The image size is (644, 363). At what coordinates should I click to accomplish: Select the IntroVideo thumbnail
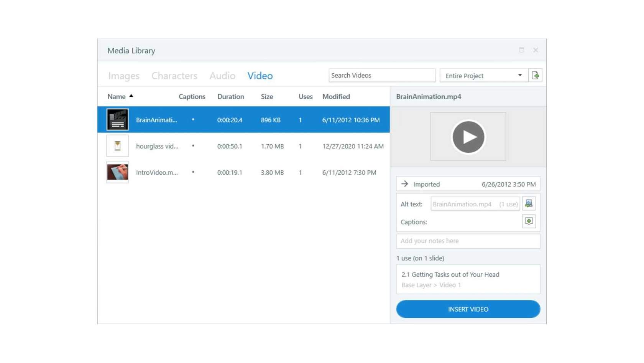(x=117, y=172)
